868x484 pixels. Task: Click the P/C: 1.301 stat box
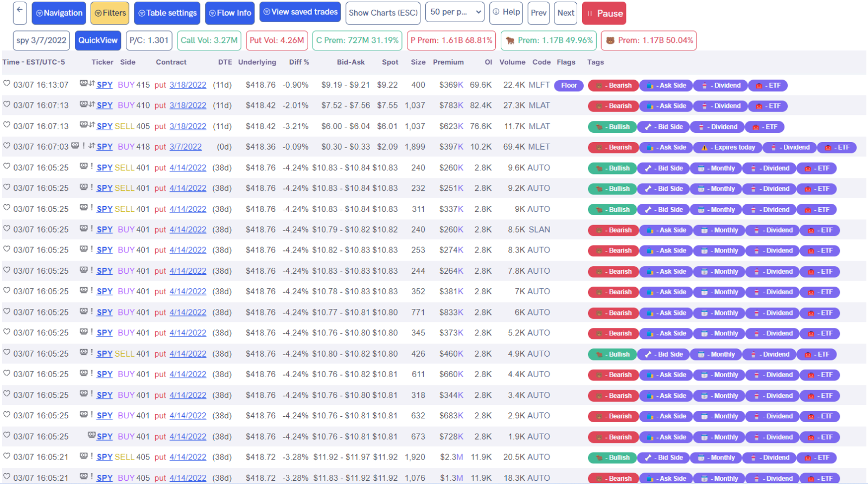[149, 40]
